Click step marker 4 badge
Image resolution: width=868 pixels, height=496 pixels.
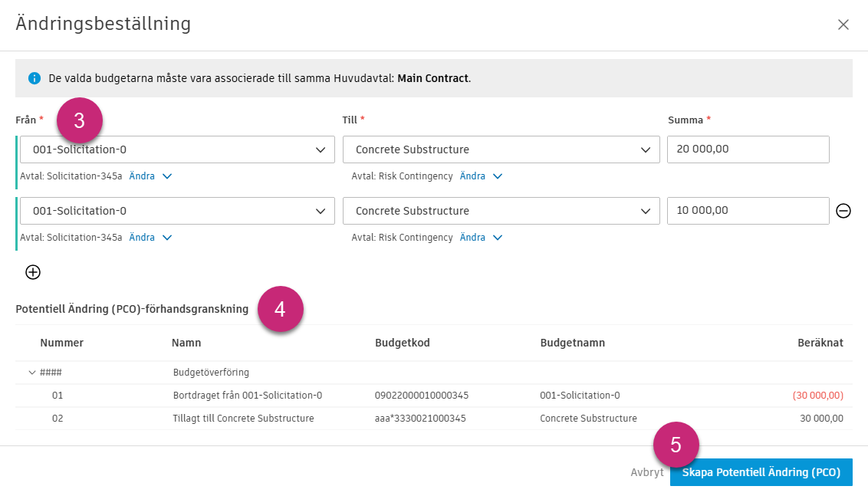(281, 309)
